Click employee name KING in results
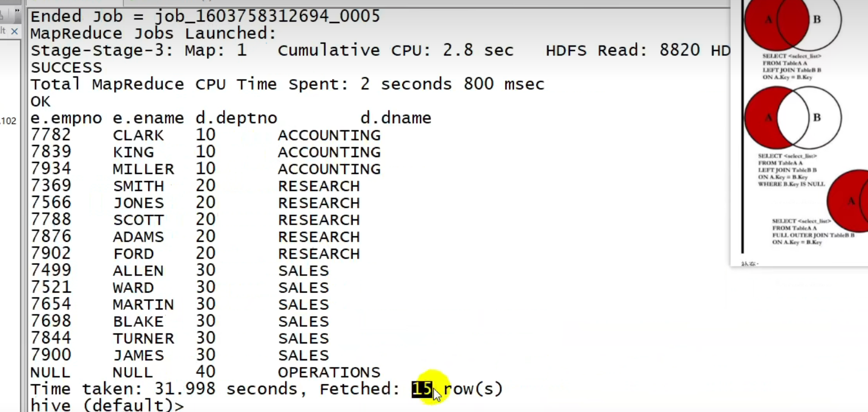 [x=133, y=152]
